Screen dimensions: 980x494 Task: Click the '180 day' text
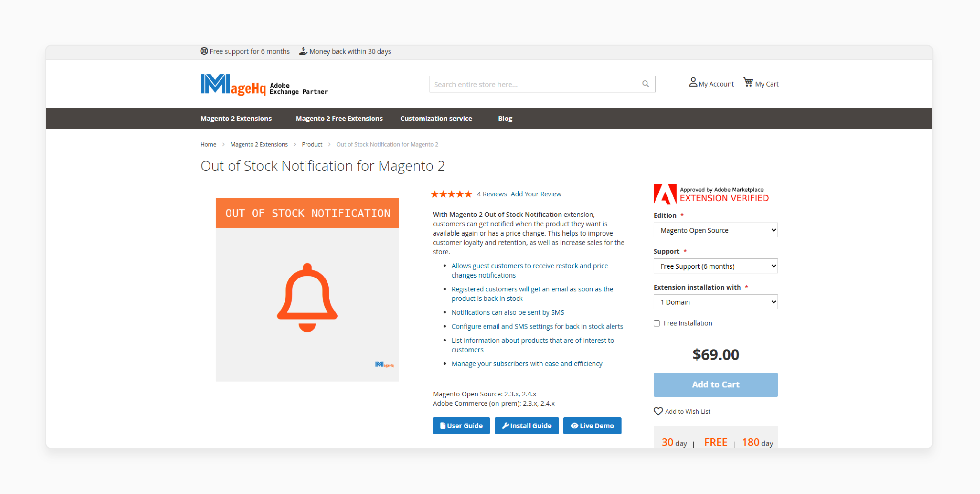pos(757,442)
